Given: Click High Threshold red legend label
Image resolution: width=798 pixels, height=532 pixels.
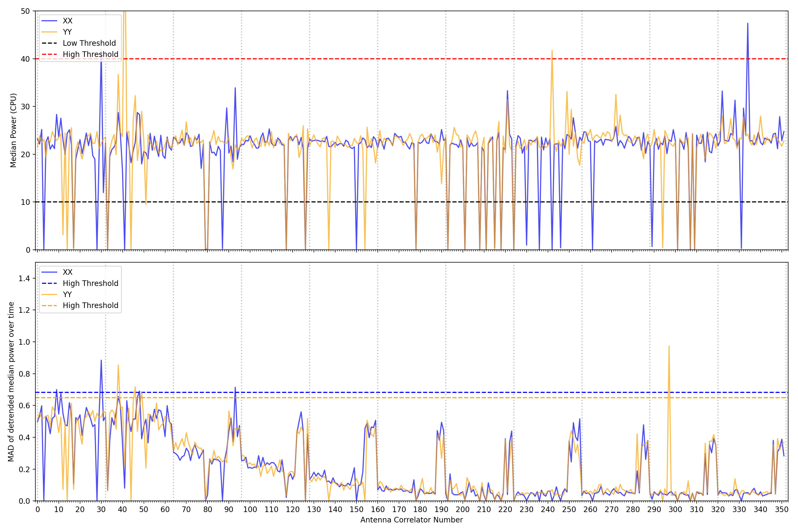Looking at the screenshot, I should [90, 54].
